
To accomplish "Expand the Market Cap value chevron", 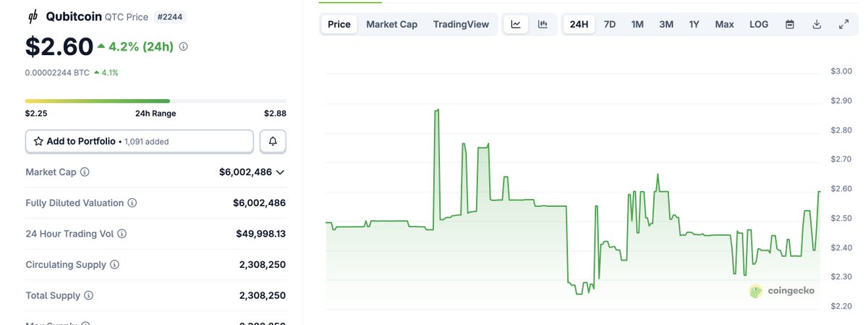I will pos(280,172).
